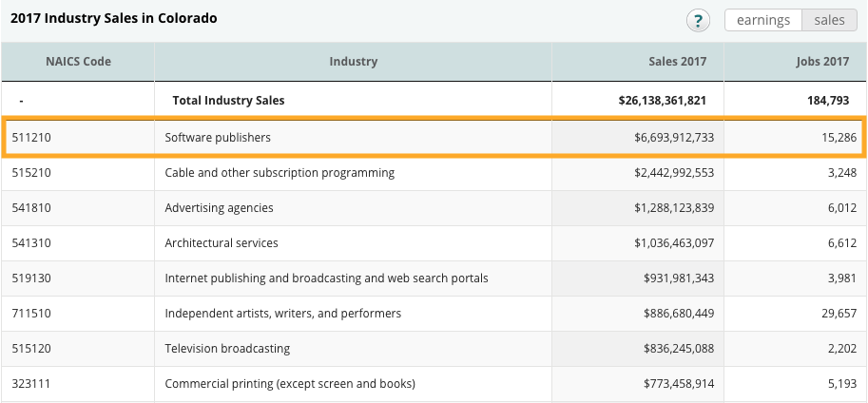Sort by NAICS Code column header
This screenshot has width=868, height=403.
tap(78, 62)
